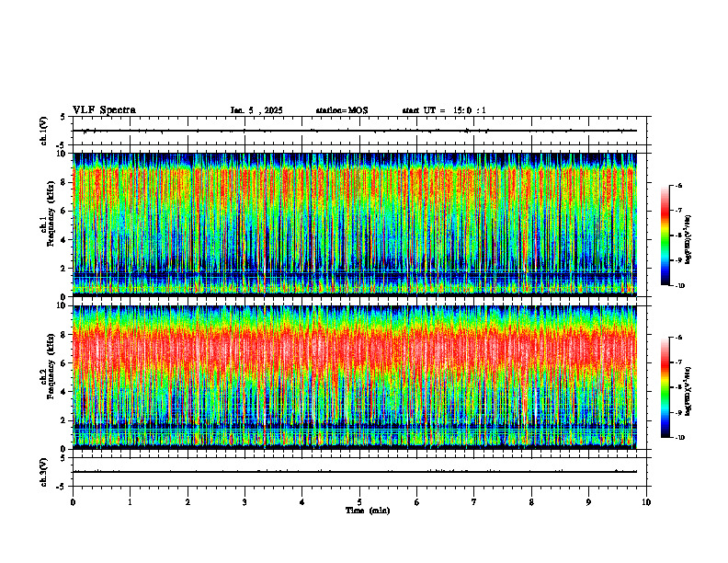Click the 'Time (min)' x-axis label

tap(368, 511)
